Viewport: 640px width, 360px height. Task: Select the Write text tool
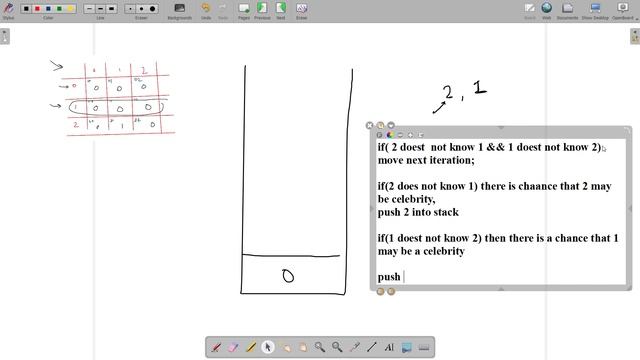tap(389, 347)
